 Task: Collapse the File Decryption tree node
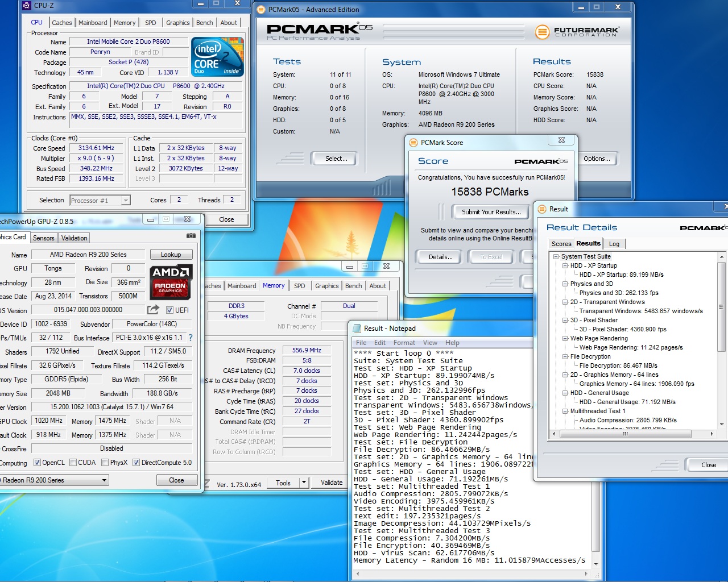tap(565, 356)
